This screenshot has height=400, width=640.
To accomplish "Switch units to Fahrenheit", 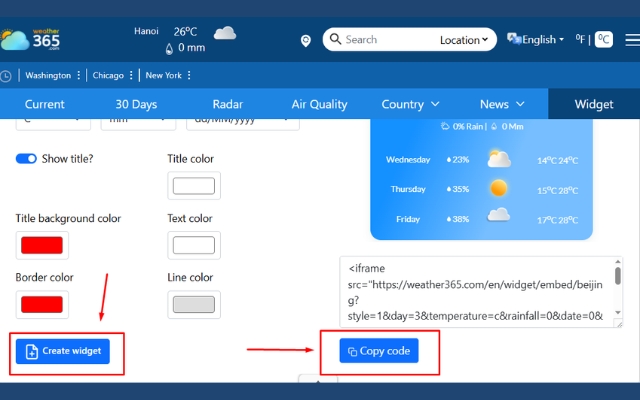I will coord(580,39).
